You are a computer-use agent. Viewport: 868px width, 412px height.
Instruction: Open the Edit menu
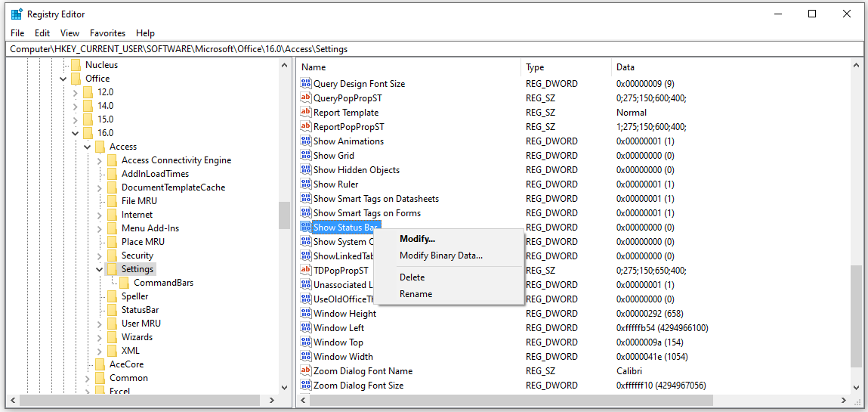pos(42,33)
